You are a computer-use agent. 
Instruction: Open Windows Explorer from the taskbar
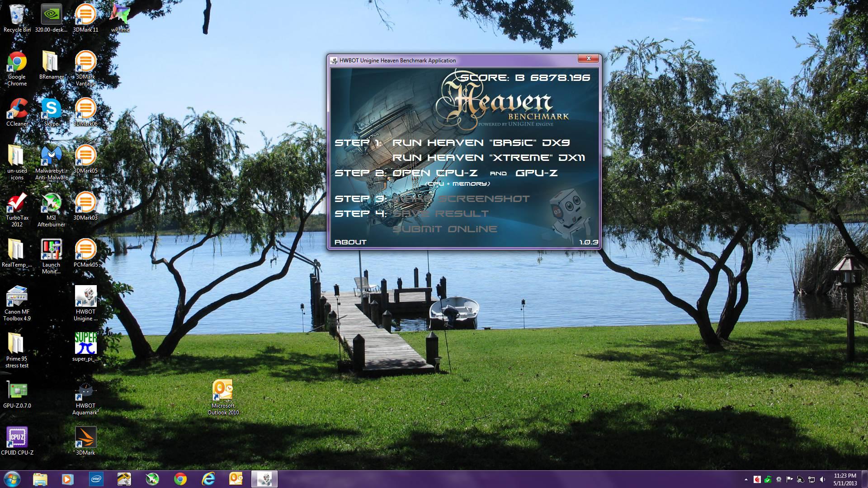tap(40, 479)
